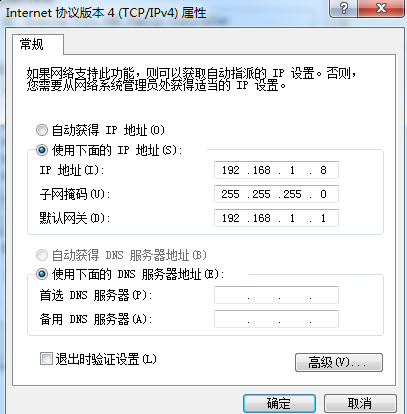Viewport: 407px width, 414px height.
Task: Click the 备用 DNS 服务器 field
Action: [276, 319]
